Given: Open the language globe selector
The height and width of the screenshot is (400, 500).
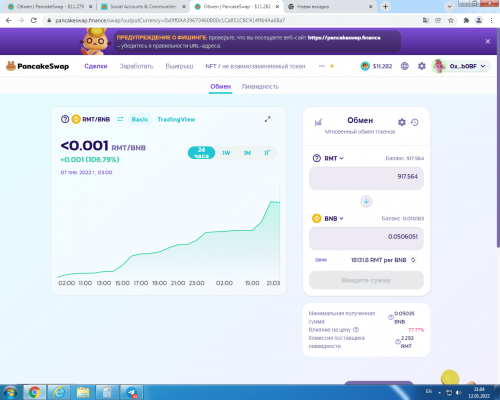Looking at the screenshot, I should [x=405, y=66].
